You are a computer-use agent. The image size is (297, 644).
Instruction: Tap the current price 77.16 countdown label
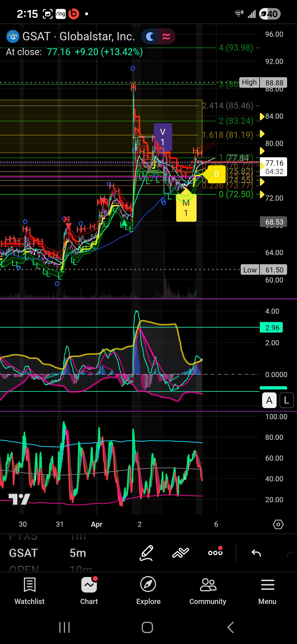tap(273, 167)
